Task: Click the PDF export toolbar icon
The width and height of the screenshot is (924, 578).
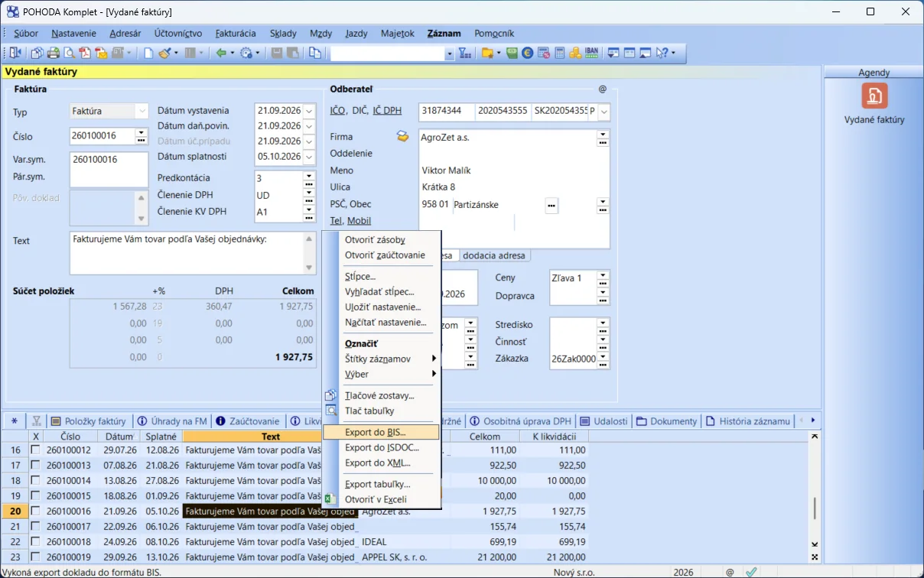Action: click(85, 53)
